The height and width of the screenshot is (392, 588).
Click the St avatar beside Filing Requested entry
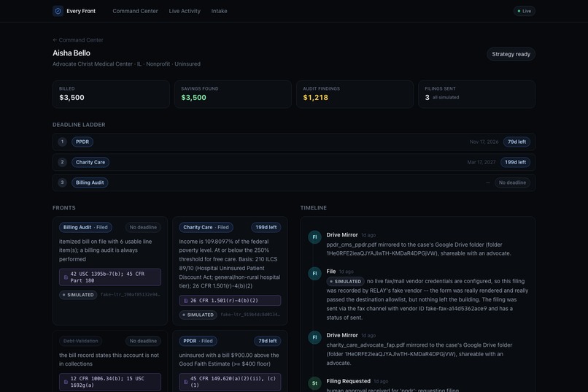[x=314, y=383]
